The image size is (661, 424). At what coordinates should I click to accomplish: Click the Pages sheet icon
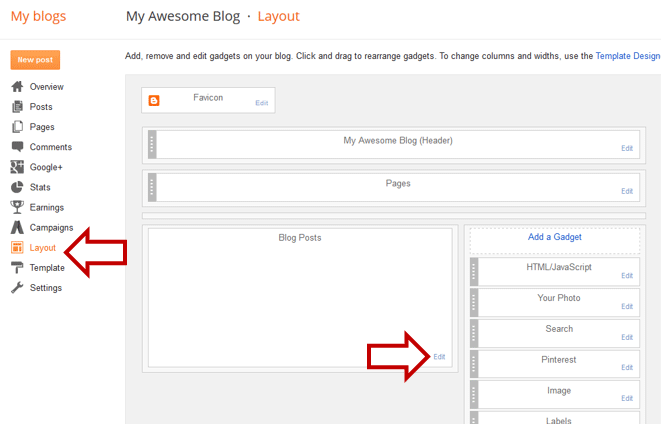(17, 126)
